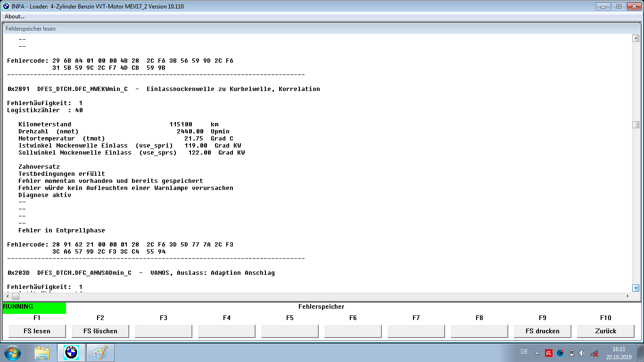Open Windows Explorer from the taskbar
This screenshot has width=644, height=362.
pyautogui.click(x=42, y=353)
